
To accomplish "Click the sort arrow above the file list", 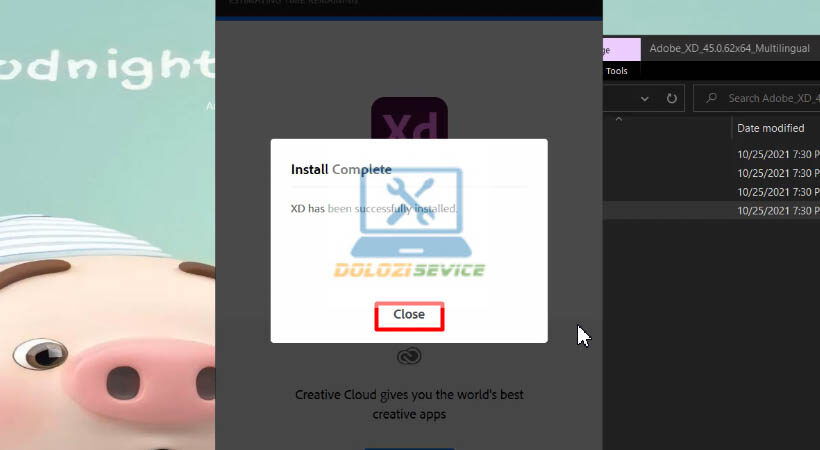I will [x=618, y=119].
